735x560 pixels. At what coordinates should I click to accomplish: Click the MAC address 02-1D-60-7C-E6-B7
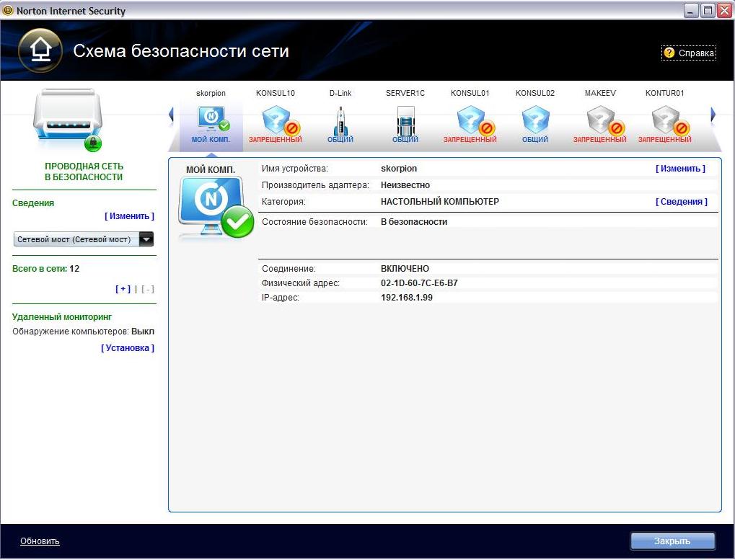[420, 283]
